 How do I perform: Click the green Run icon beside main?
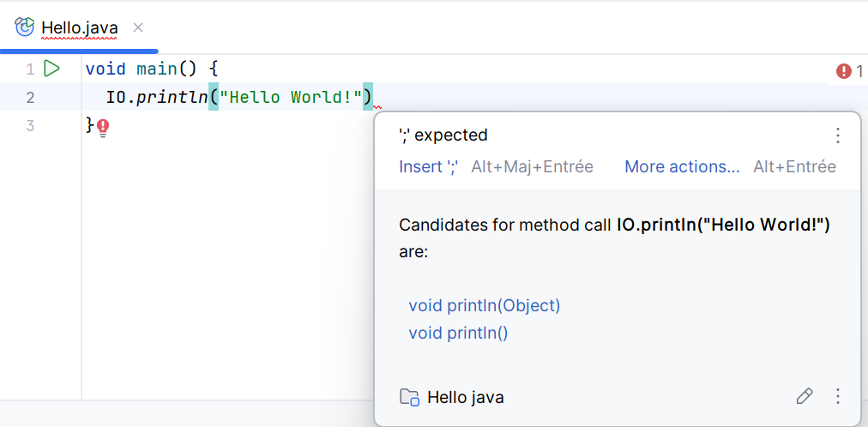(x=51, y=69)
